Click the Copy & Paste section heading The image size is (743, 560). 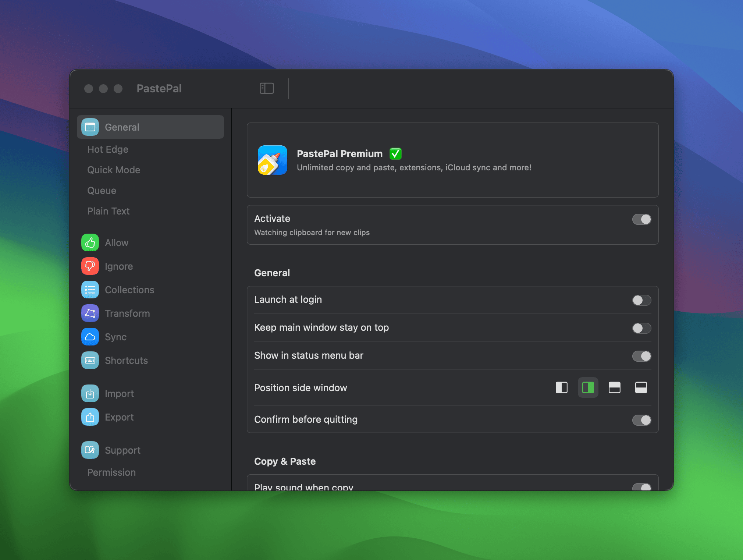[285, 461]
